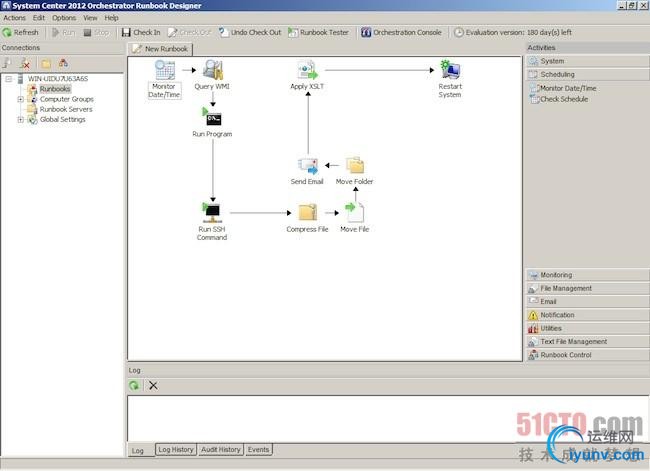This screenshot has height=471, width=650.
Task: Click the new folder icon in Connections
Action: pyautogui.click(x=46, y=63)
